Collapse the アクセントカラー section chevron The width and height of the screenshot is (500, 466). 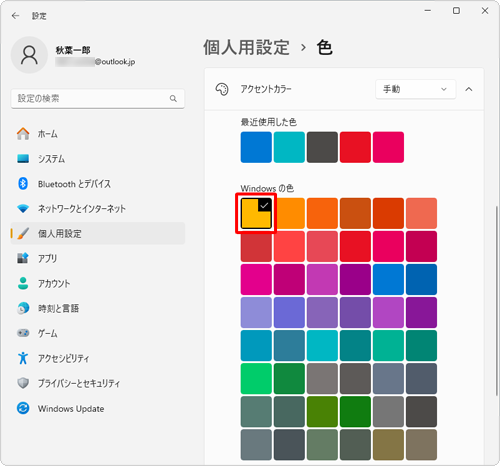(469, 89)
